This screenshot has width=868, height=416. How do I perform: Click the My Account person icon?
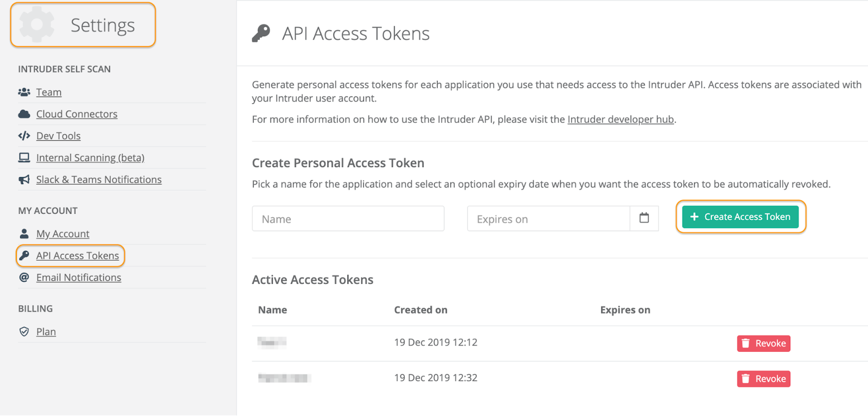click(24, 234)
